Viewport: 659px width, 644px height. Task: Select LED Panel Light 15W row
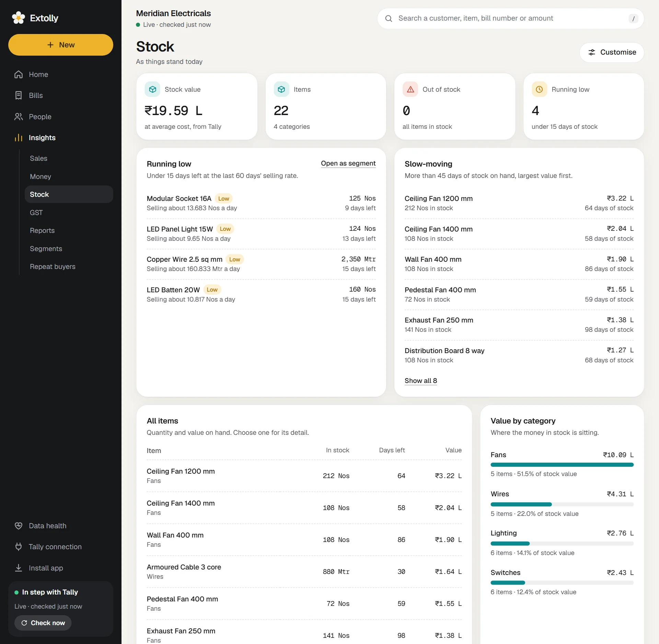tap(261, 234)
